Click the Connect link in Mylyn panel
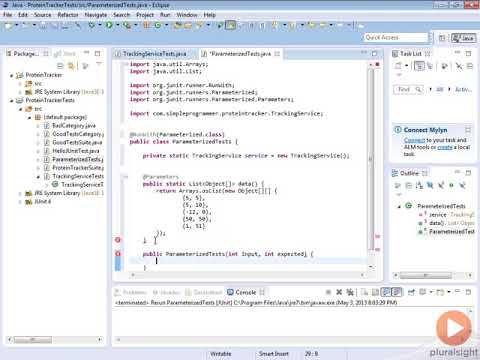Viewport: 480px width, 360px height. point(414,140)
